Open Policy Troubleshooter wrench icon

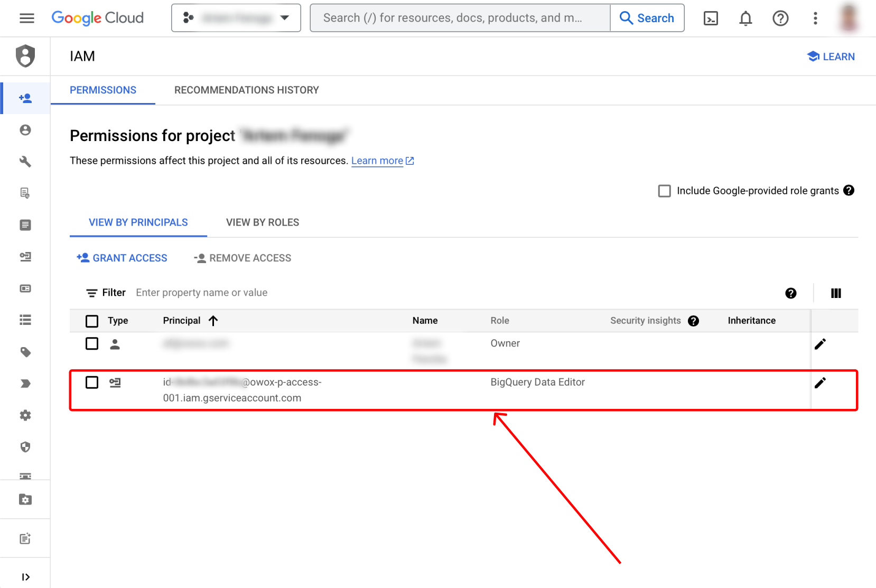tap(25, 162)
